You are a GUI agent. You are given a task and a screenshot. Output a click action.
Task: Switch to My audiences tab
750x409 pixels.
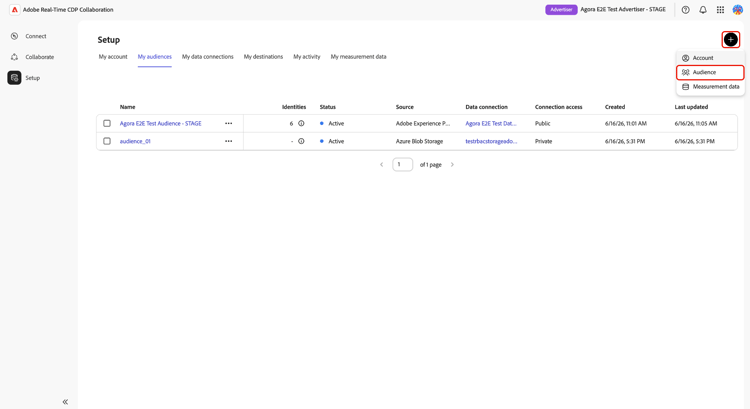tap(154, 56)
